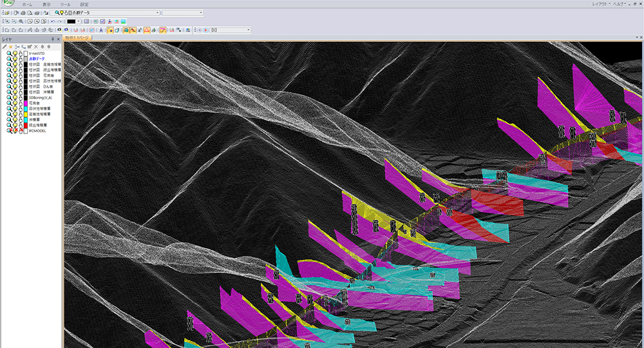Screen dimensions: 644x348
Task: Click the red triangle warning icon
Action: [x=147, y=30]
